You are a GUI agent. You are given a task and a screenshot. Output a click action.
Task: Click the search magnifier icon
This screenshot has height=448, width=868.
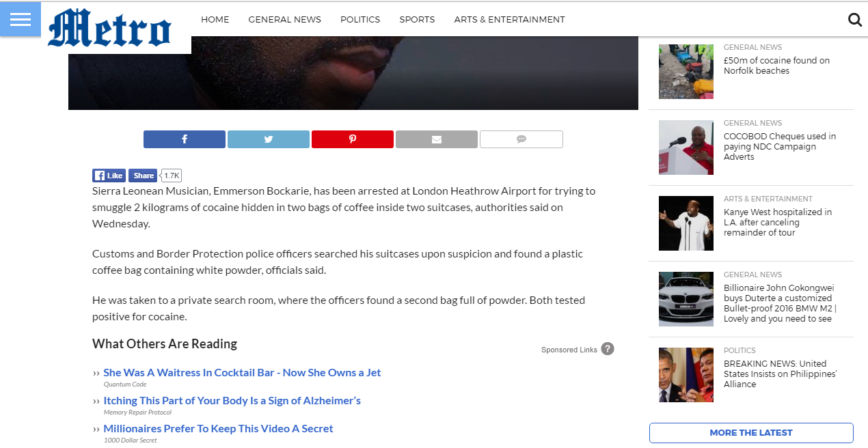pyautogui.click(x=854, y=20)
